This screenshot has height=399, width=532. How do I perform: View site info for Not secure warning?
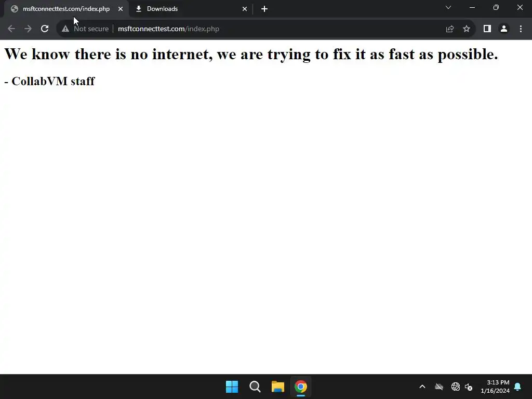point(85,29)
